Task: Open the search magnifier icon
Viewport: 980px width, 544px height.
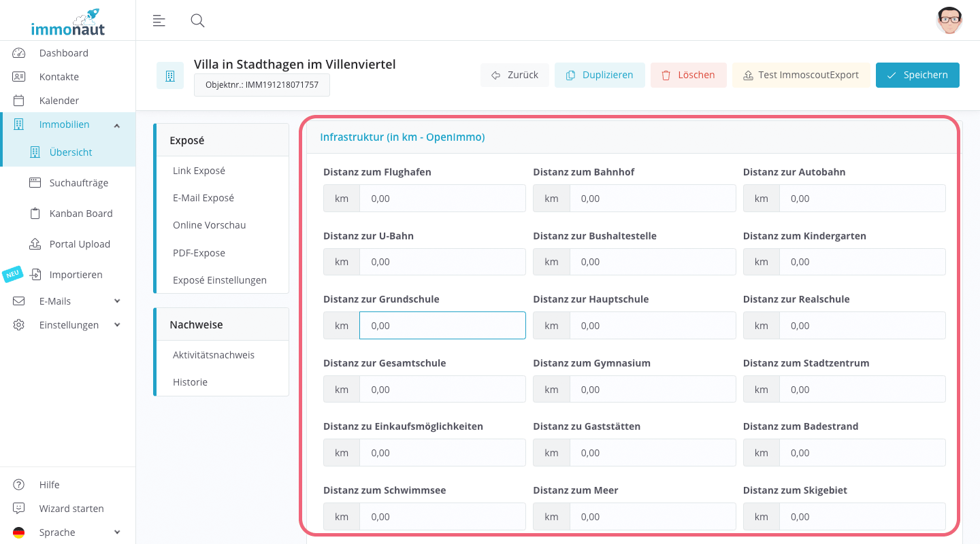Action: [197, 20]
